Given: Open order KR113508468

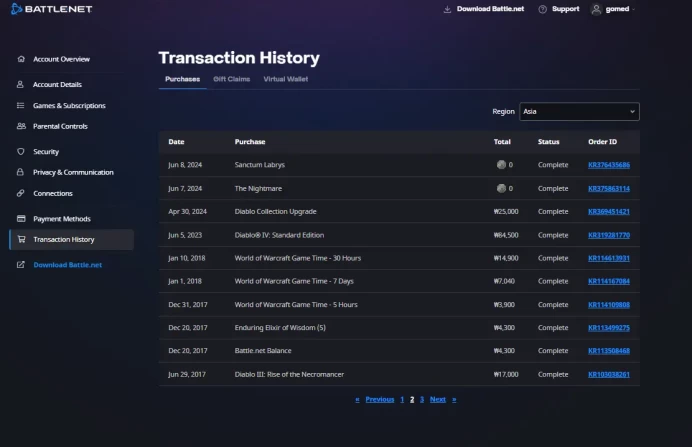Looking at the screenshot, I should click(609, 351).
